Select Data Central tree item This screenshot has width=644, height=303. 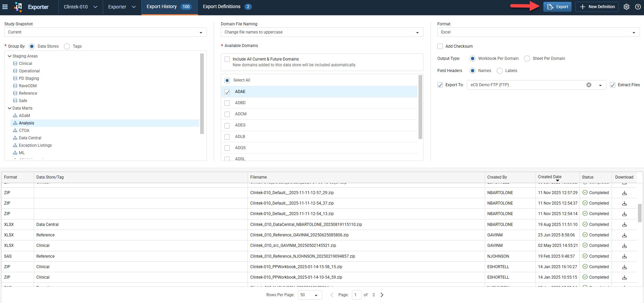pos(30,138)
